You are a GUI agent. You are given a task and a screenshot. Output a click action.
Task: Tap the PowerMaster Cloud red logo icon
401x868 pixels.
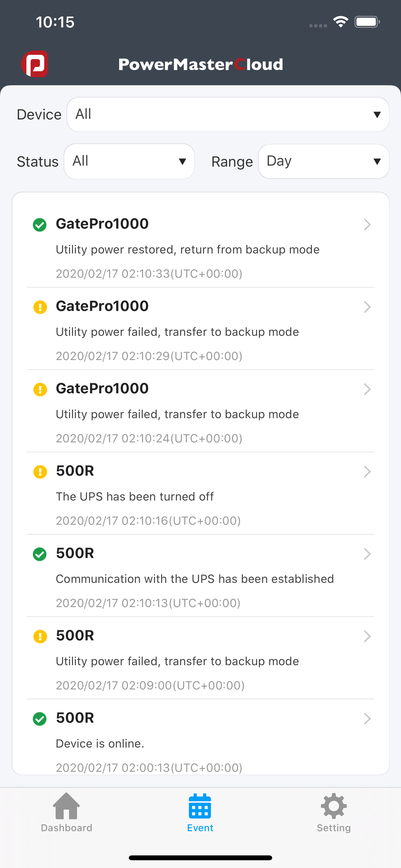coord(34,64)
